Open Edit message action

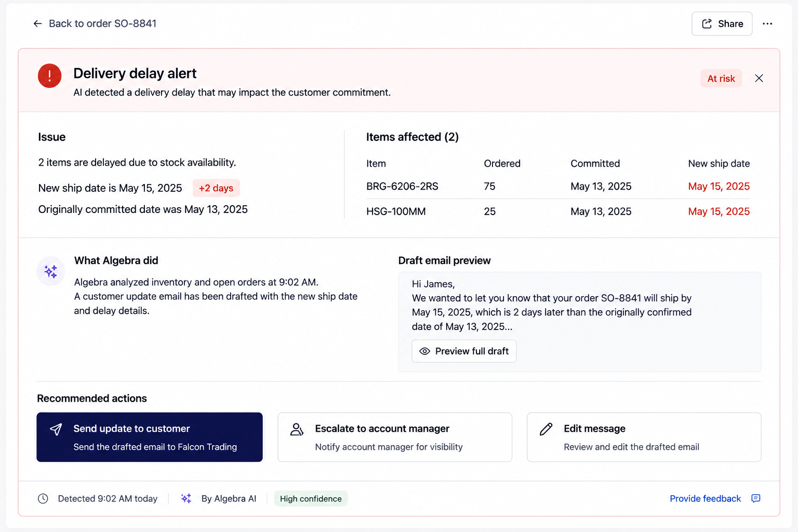(644, 437)
